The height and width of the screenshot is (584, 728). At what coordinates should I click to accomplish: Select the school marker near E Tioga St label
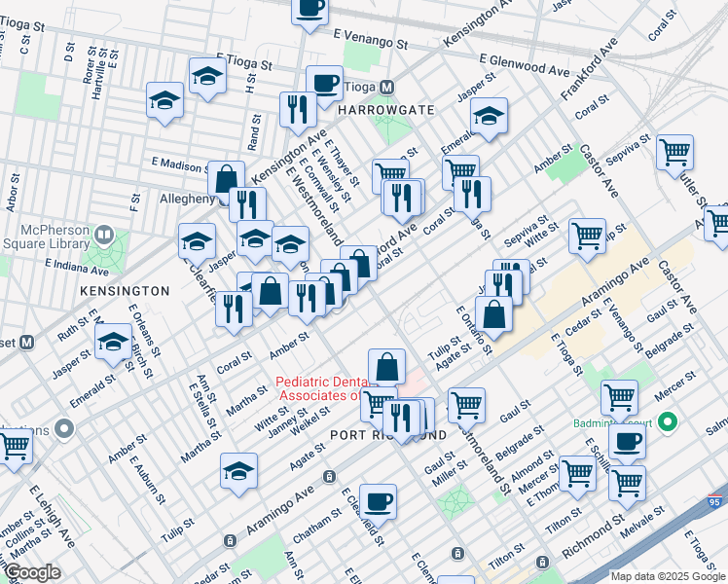point(208,77)
